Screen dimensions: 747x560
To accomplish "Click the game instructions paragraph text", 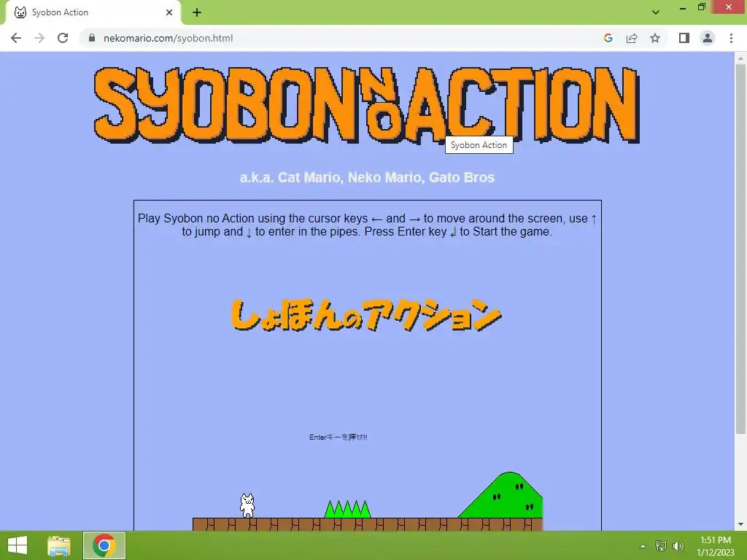I will click(x=367, y=225).
